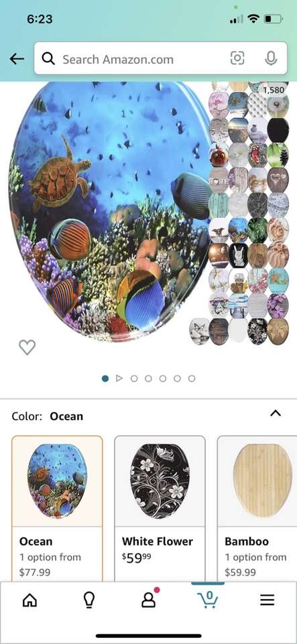
Task: Select first image carousel dot
Action: click(105, 378)
